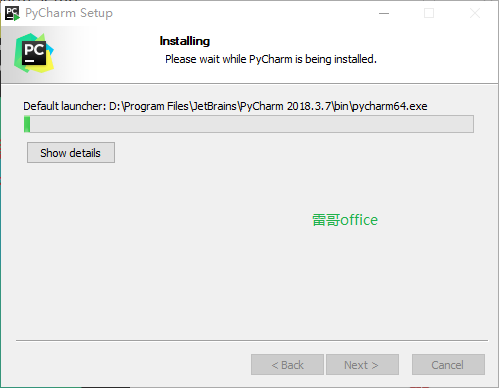Screen dimensions: 499x388
Task: Click the empty gray portion of the progress bar
Action: click(252, 124)
